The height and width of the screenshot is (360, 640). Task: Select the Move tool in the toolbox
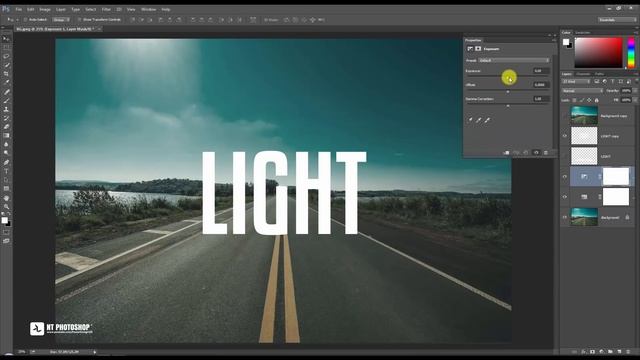point(6,38)
